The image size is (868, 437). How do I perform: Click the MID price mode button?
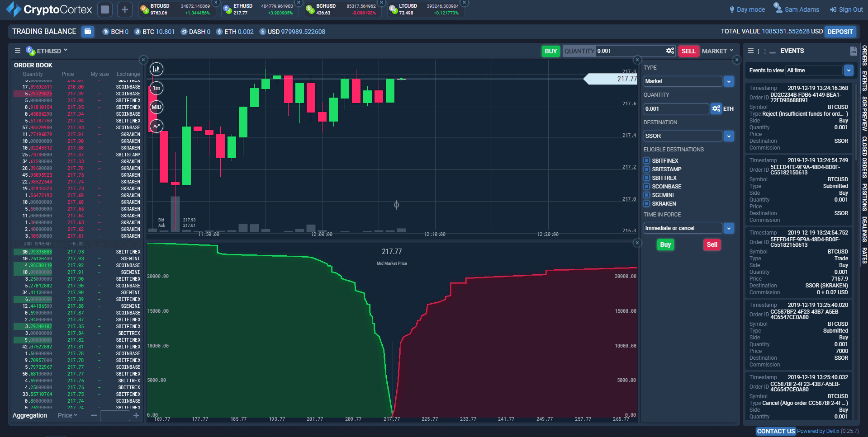coord(157,107)
